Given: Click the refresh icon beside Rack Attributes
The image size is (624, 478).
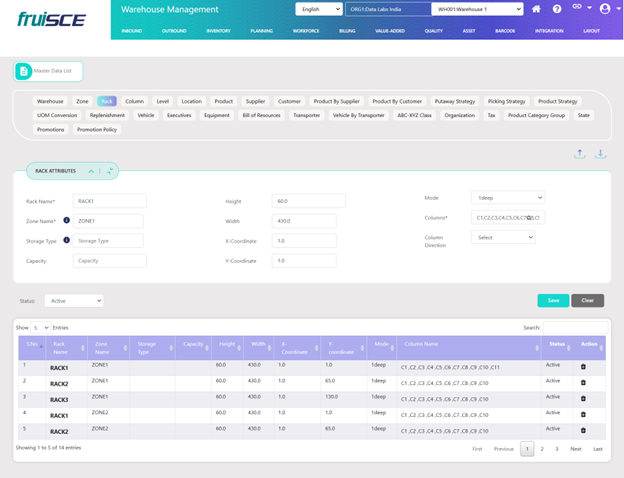Looking at the screenshot, I should pyautogui.click(x=111, y=171).
